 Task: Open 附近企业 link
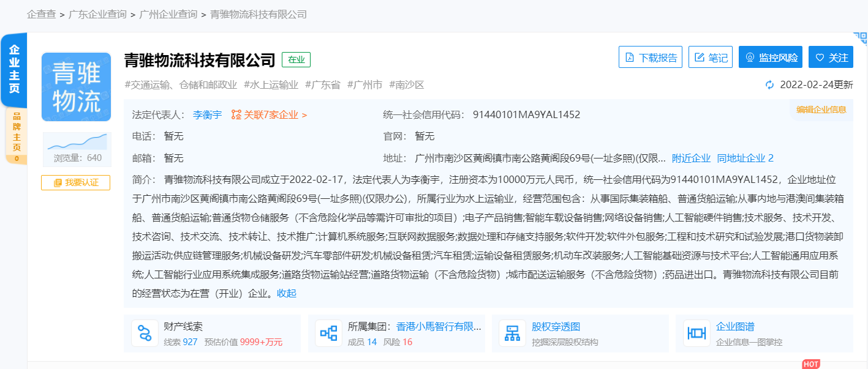point(691,158)
